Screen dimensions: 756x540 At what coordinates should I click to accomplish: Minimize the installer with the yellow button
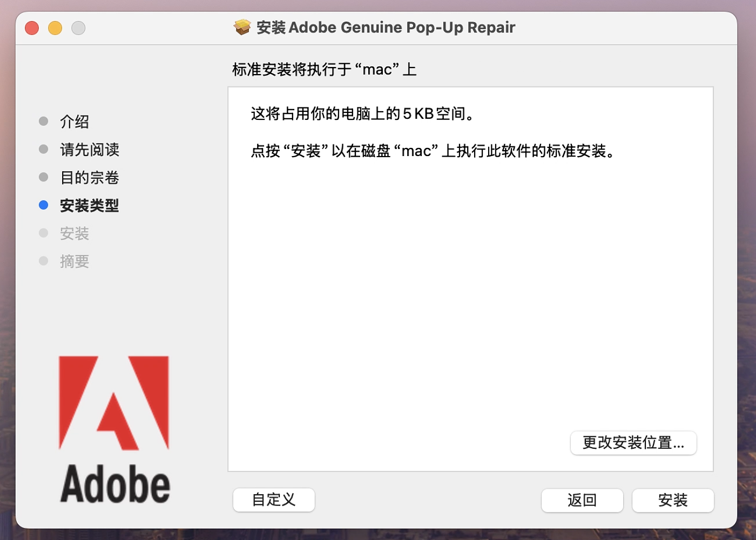pos(55,28)
